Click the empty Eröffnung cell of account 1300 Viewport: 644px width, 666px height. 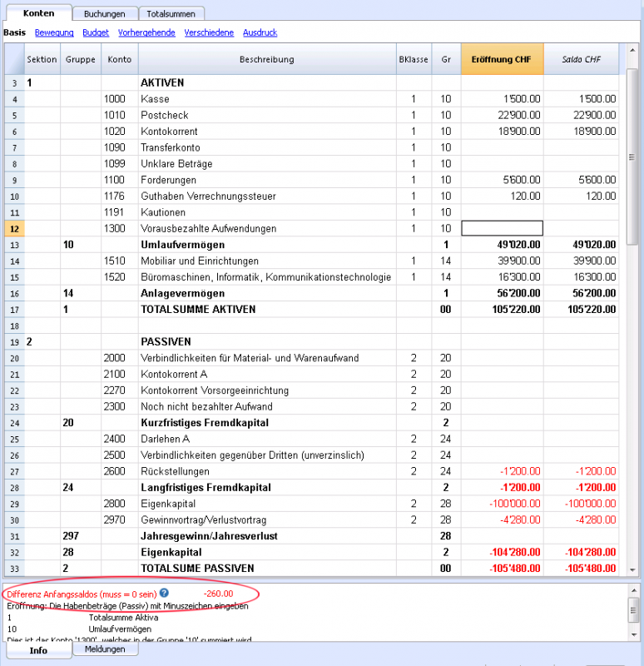502,228
